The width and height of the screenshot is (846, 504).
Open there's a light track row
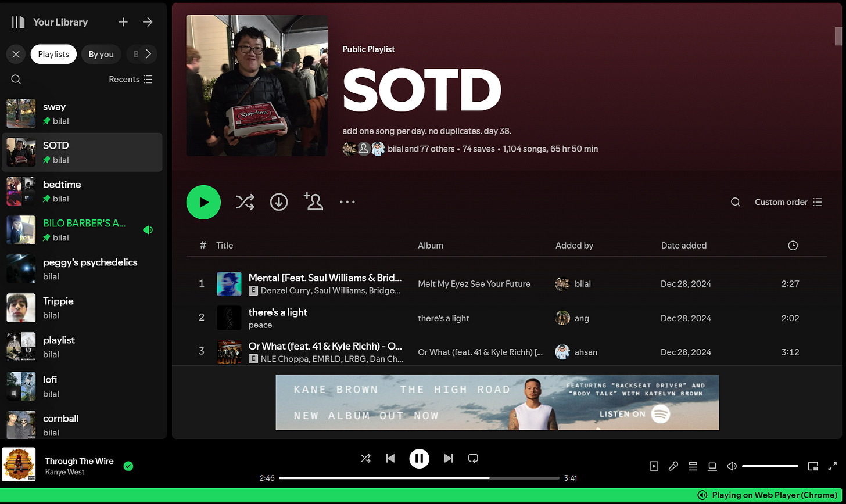507,318
